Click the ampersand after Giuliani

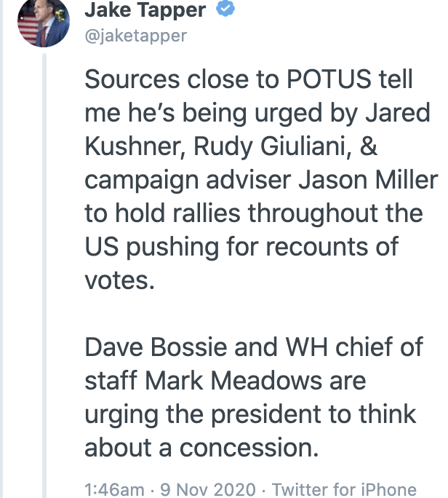click(x=369, y=146)
